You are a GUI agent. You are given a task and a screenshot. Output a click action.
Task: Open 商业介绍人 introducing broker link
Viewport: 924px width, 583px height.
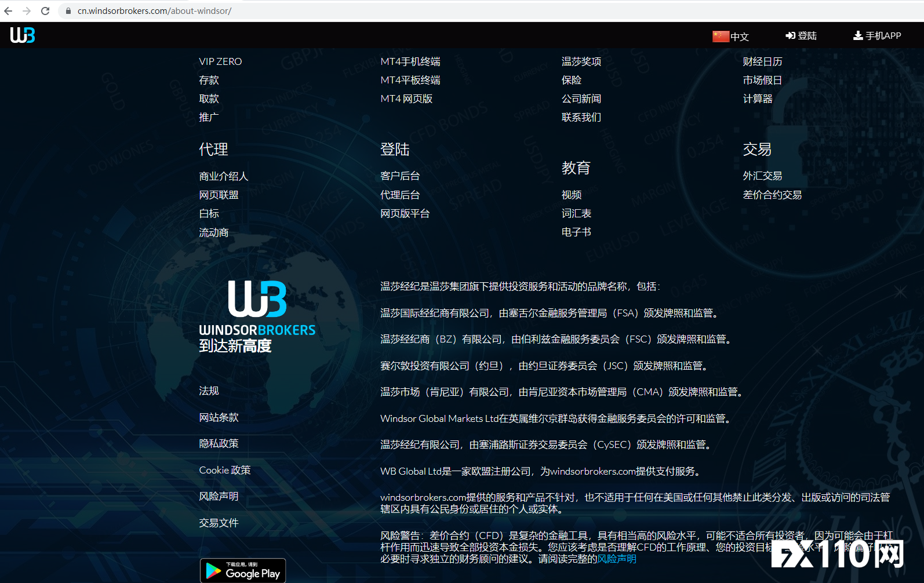pos(224,176)
